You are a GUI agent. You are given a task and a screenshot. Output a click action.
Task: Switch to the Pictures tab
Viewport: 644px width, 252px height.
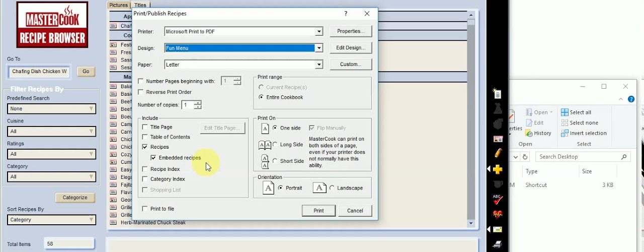(119, 5)
